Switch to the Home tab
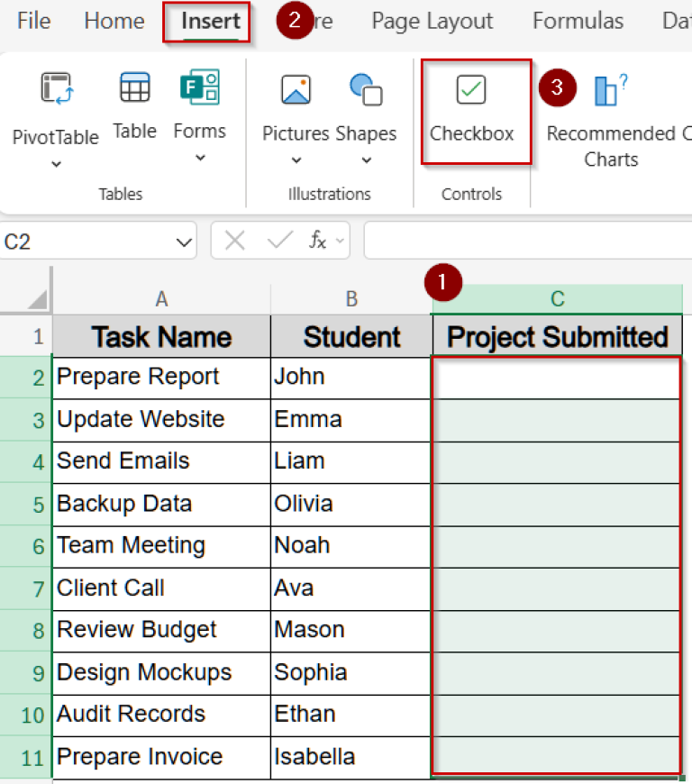692x784 pixels. (114, 21)
